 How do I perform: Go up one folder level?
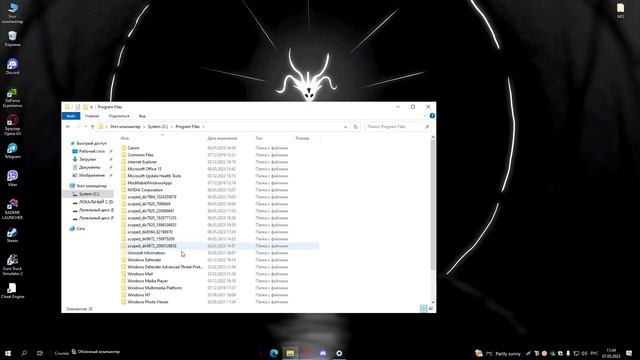click(93, 127)
